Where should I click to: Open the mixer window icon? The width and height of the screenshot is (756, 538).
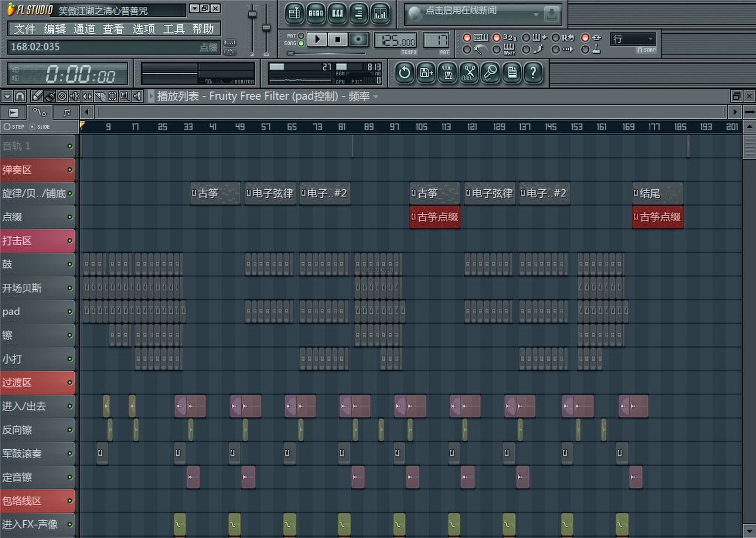tap(380, 14)
